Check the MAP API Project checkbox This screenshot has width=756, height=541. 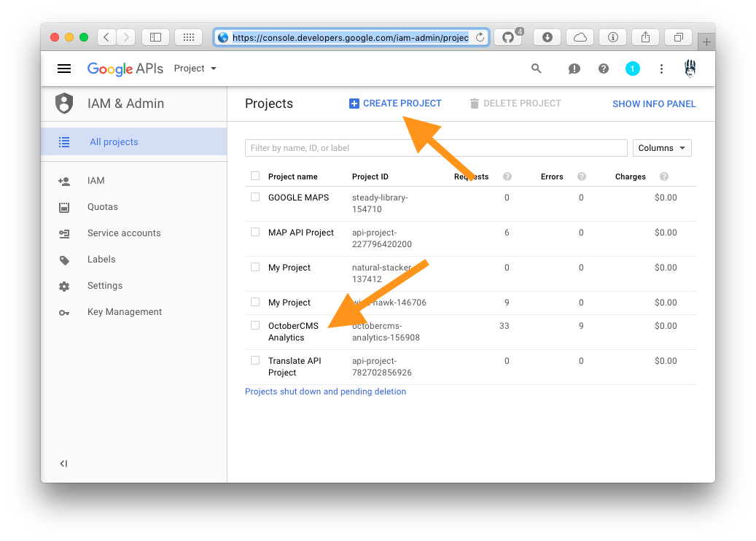click(255, 232)
